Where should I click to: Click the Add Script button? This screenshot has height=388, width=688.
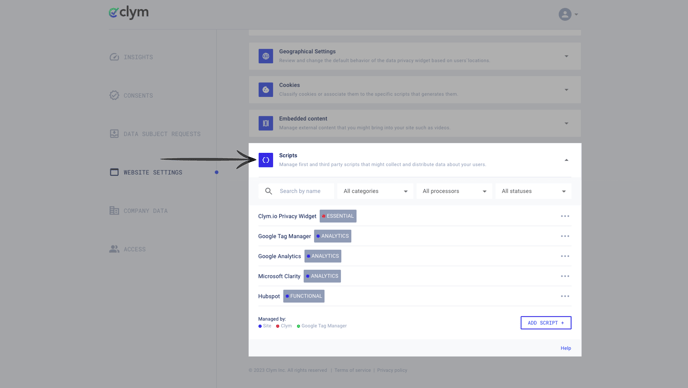click(546, 323)
